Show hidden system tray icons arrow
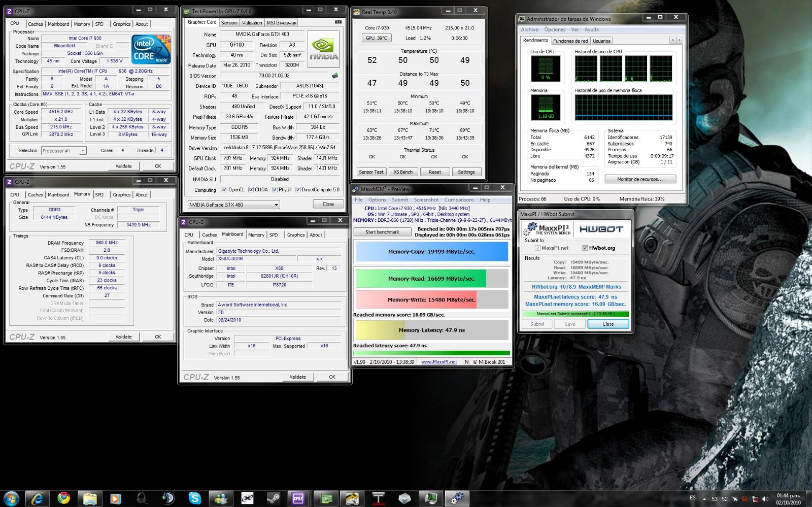 (704, 498)
